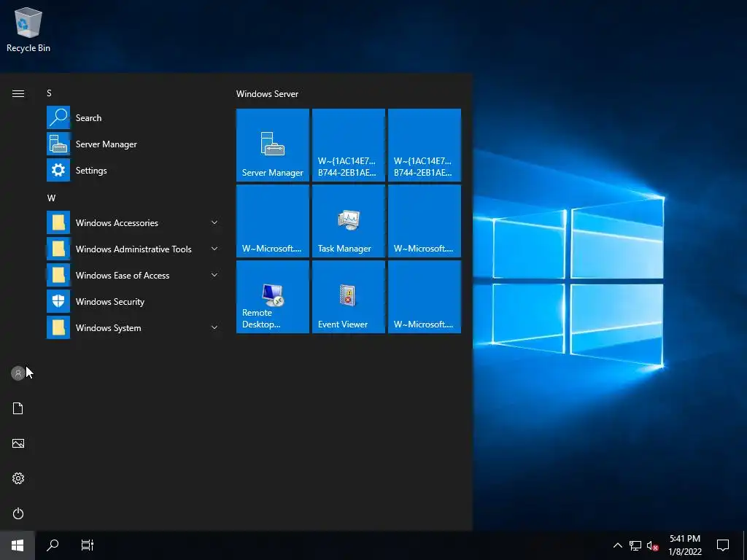Click the Windows Start button on taskbar

pos(18,545)
